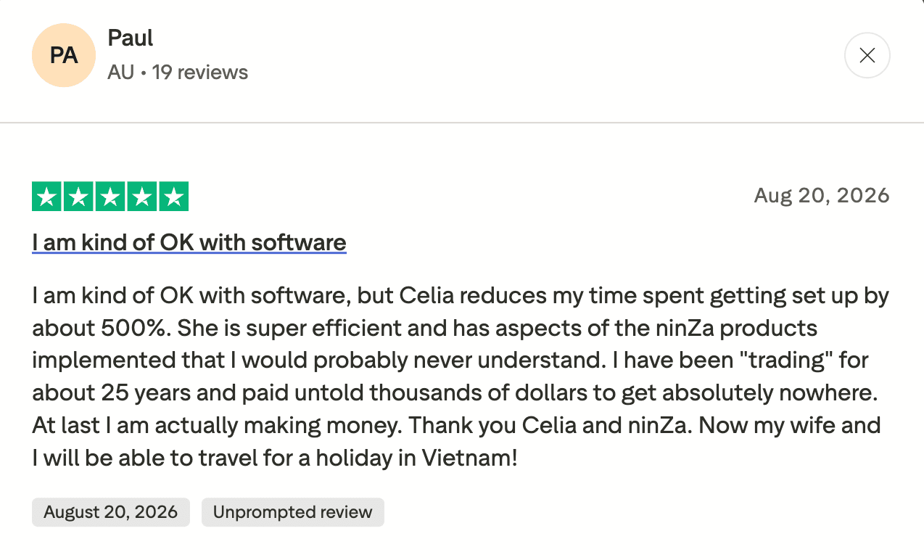Select the fourth green rating star
The width and height of the screenshot is (924, 560).
coord(142,197)
